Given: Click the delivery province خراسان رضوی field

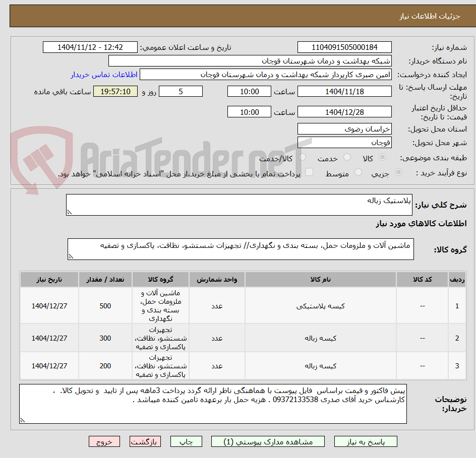Looking at the screenshot, I should click(x=344, y=129).
